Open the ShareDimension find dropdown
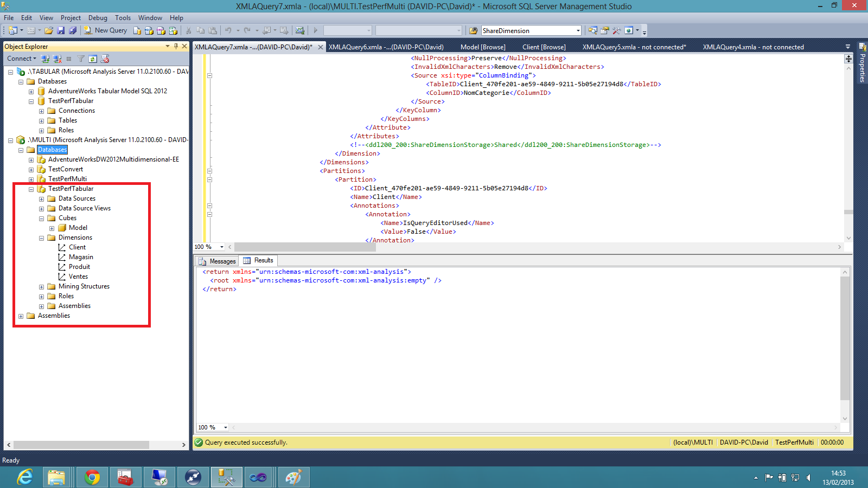The image size is (868, 488). pyautogui.click(x=578, y=31)
